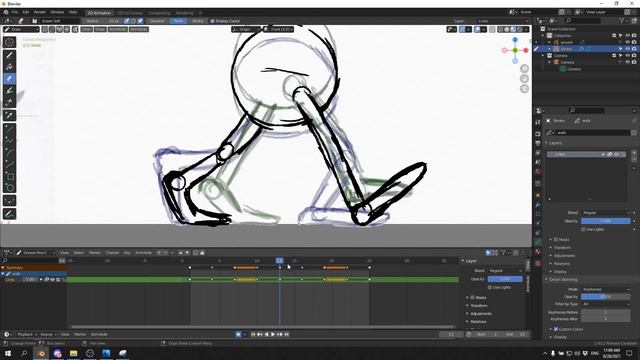This screenshot has width=640, height=360.
Task: Toggle Use Lights checkbox in properties panel
Action: click(583, 229)
